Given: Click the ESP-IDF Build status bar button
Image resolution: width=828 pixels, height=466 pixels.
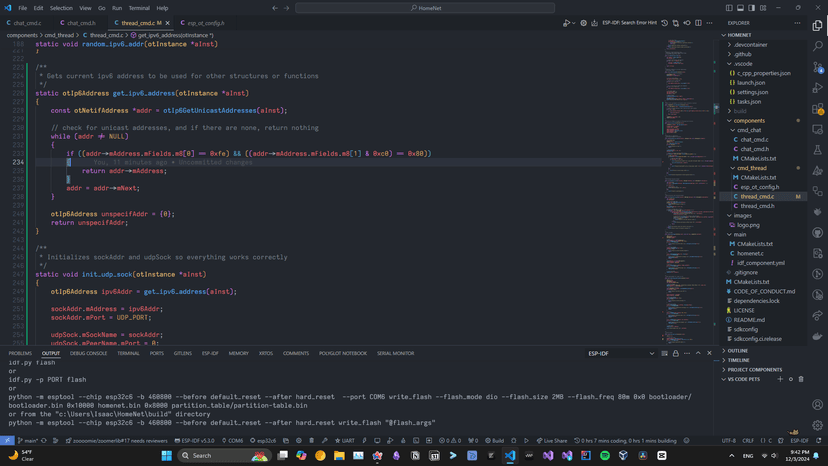Looking at the screenshot, I should tap(495, 440).
